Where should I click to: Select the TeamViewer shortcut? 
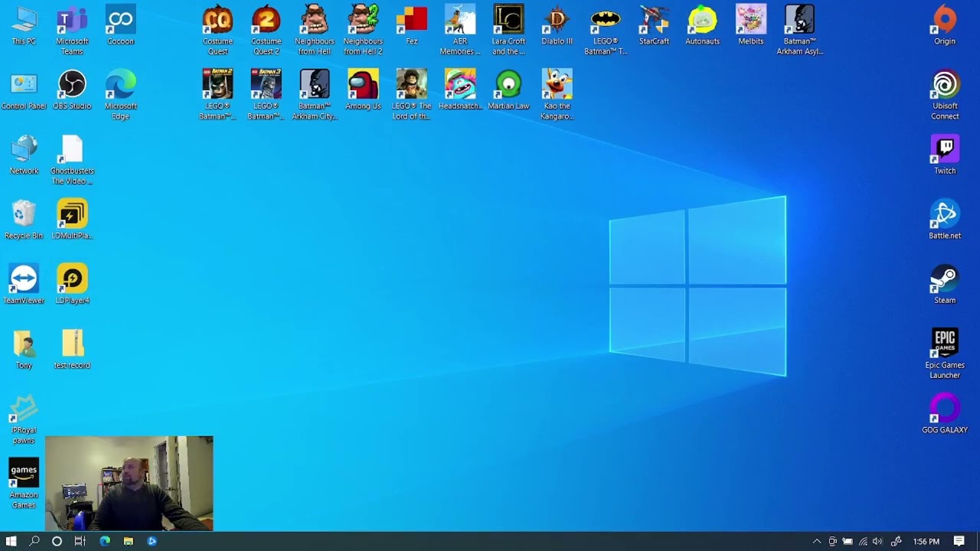pyautogui.click(x=24, y=285)
